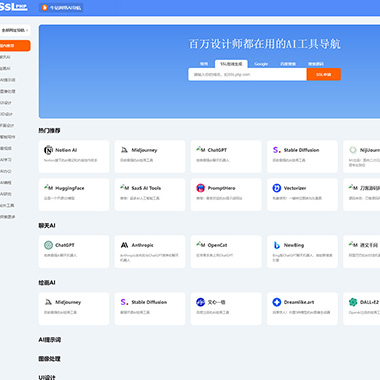Switch to the SSL在线生成 search tab
380x380 pixels.
click(x=231, y=64)
